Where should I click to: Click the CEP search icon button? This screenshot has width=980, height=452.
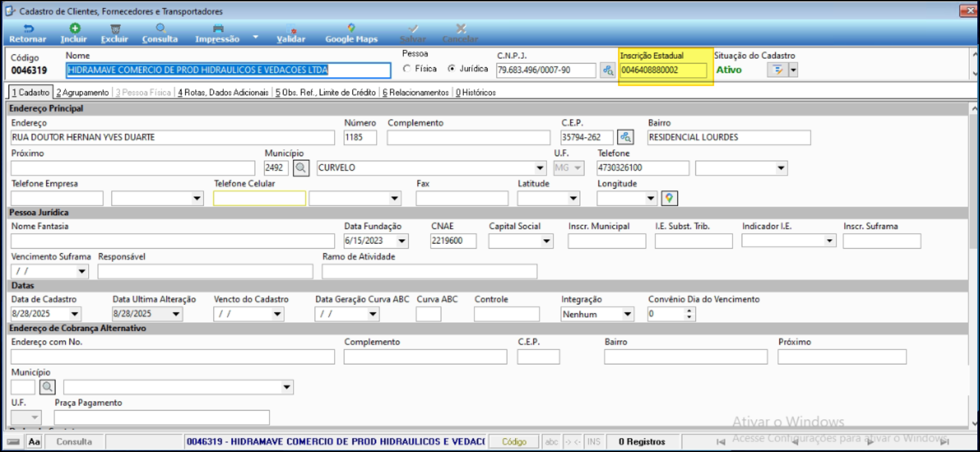pyautogui.click(x=625, y=137)
